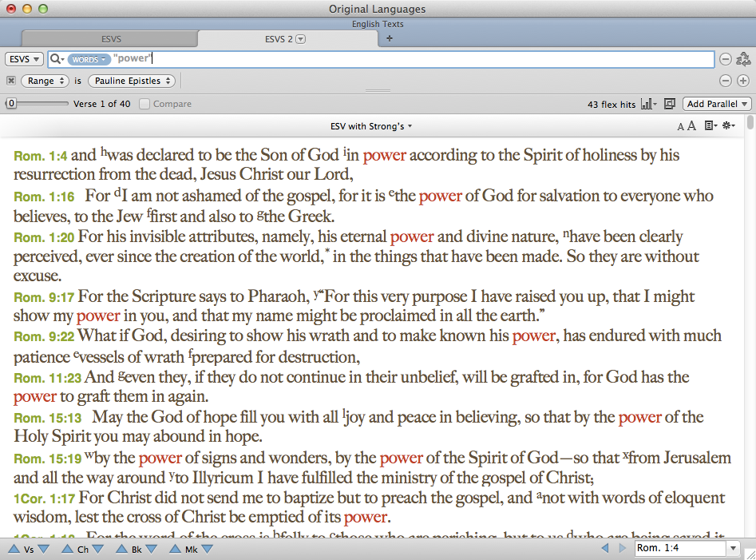Screen dimensions: 756x560
Task: Remove the Range criterion with minus button
Action: 725,81
